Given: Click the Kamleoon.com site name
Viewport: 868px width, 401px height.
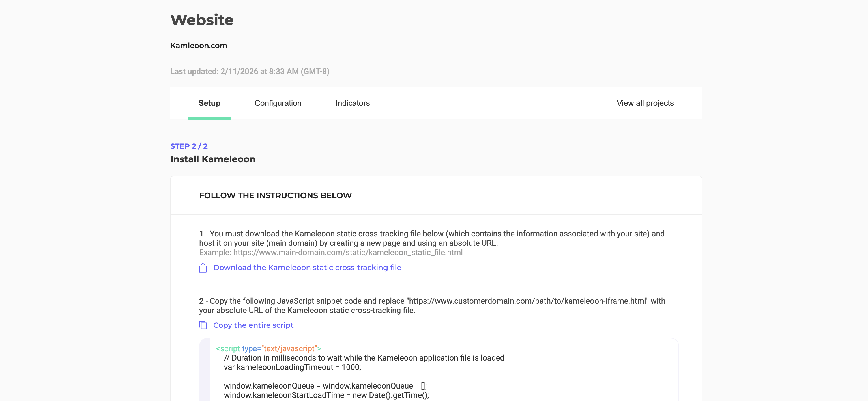Looking at the screenshot, I should coord(198,46).
